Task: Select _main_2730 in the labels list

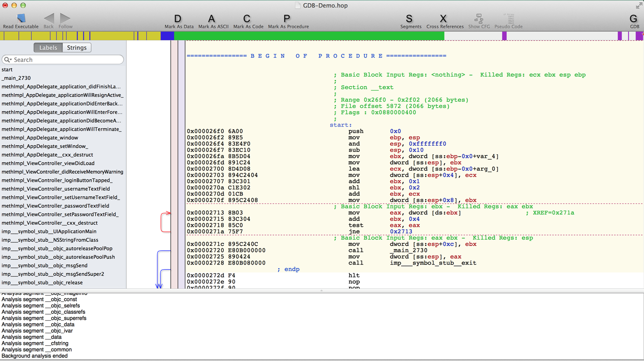Action: tap(16, 78)
